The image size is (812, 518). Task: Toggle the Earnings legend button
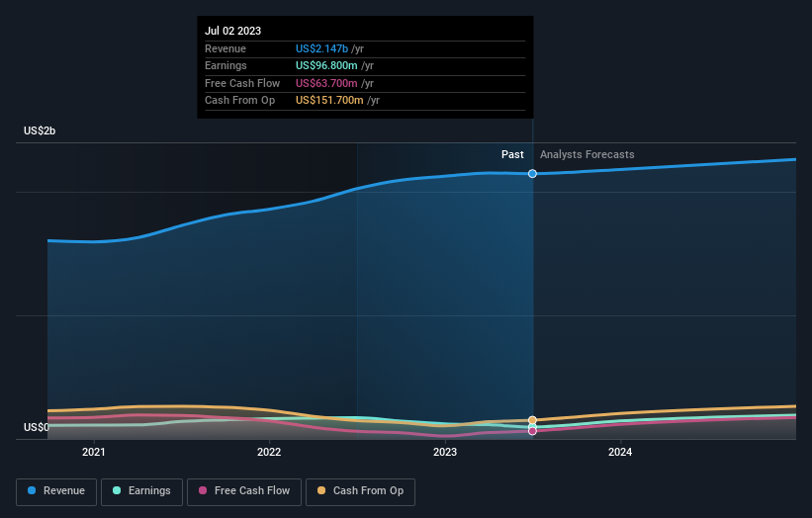[141, 491]
